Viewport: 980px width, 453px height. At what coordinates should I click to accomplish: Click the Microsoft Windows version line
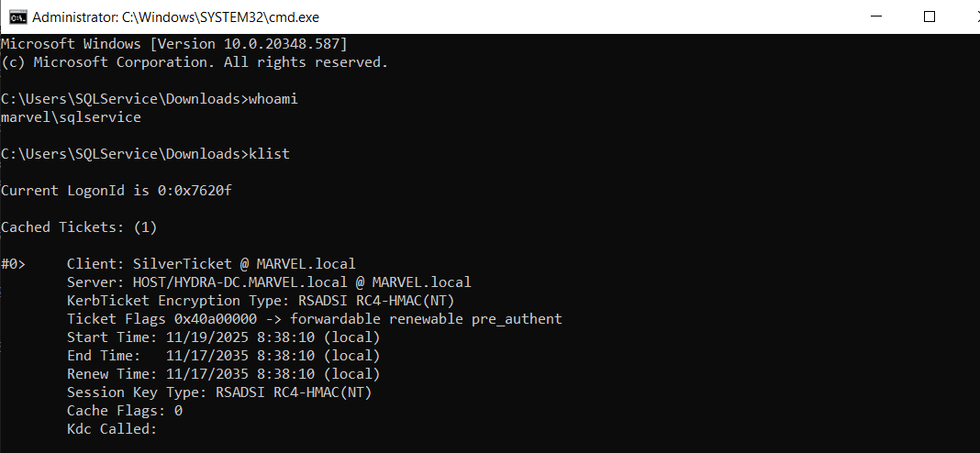pyautogui.click(x=173, y=44)
